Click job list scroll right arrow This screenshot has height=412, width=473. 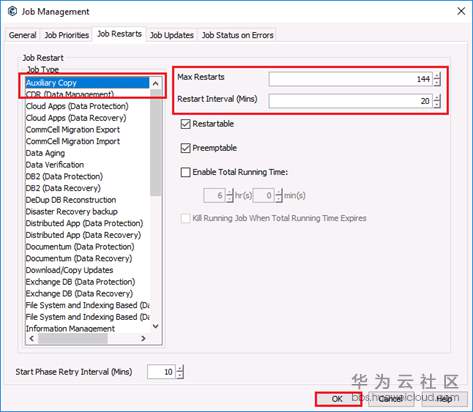[143, 338]
